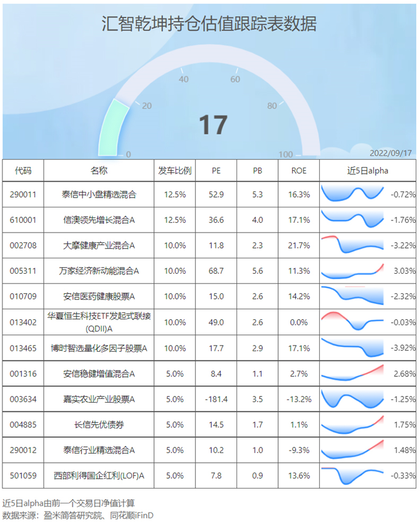Select the 近5日alpha column header
Image resolution: width=420 pixels, height=523 pixels.
(368, 171)
